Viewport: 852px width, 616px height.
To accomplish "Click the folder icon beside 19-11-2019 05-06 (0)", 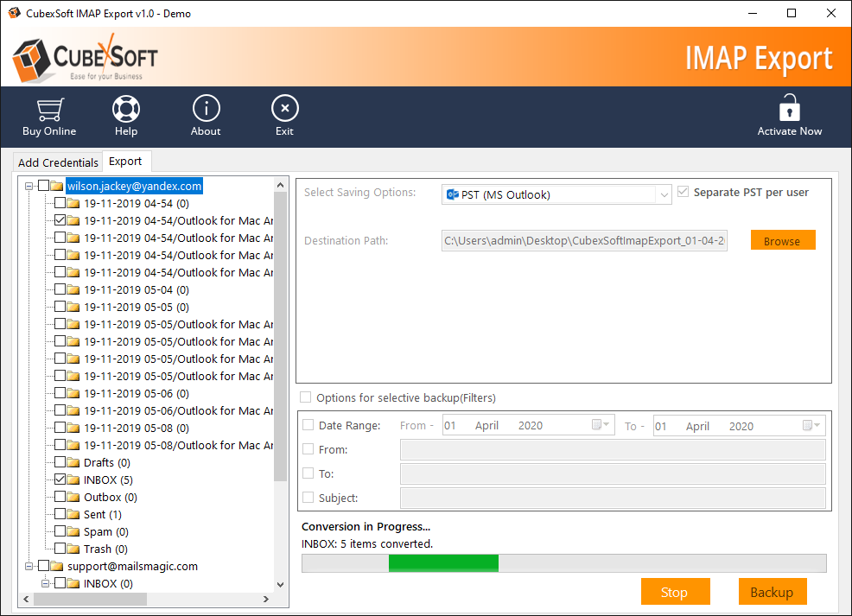I will coord(73,394).
